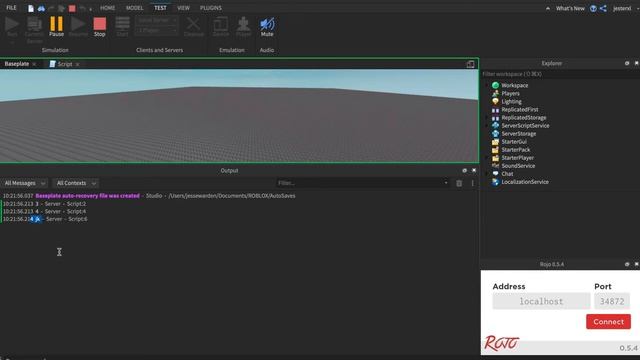The height and width of the screenshot is (360, 640).
Task: Click the auto-recovery file created message
Action: (x=87, y=196)
